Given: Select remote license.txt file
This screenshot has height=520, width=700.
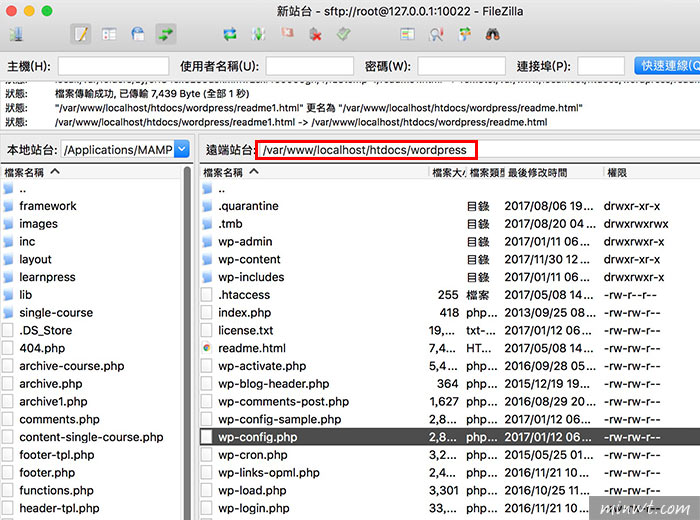Looking at the screenshot, I should (x=246, y=330).
